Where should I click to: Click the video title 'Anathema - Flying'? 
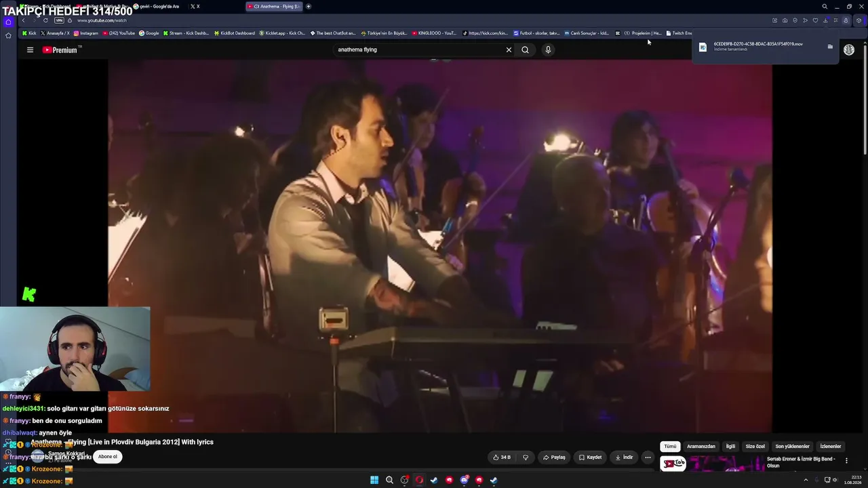point(122,442)
